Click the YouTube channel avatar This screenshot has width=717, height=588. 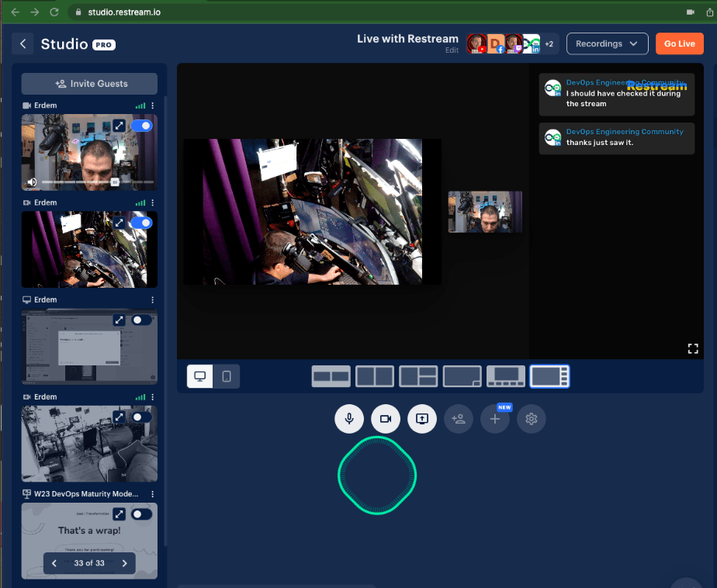[x=476, y=44]
